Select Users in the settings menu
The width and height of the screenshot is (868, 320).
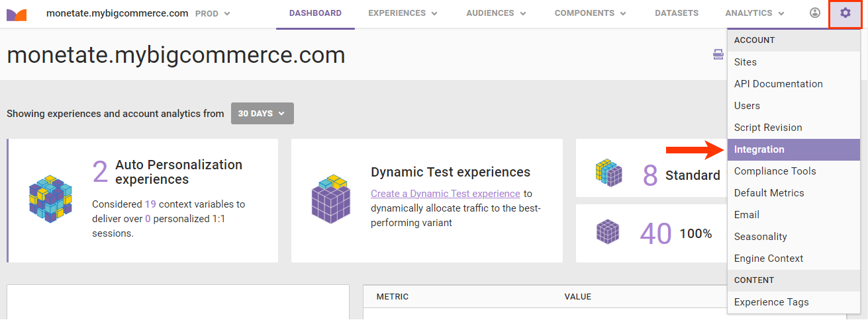794,106
